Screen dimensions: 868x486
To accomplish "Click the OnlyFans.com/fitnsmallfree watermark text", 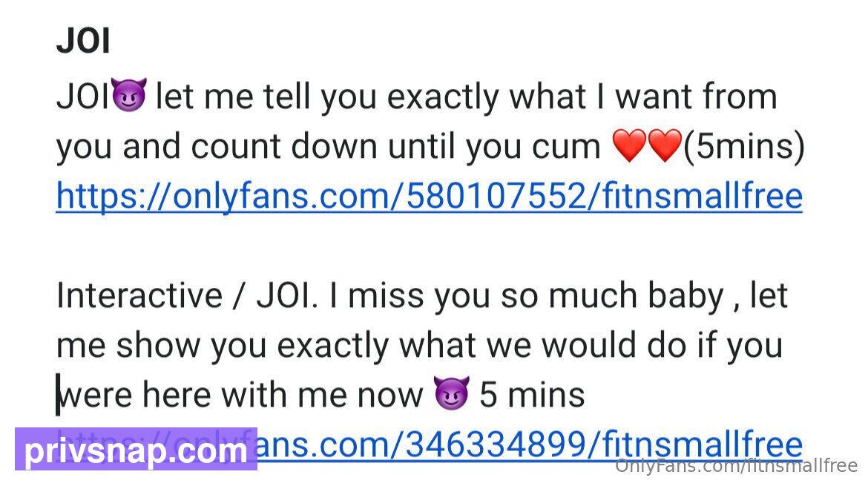I will 736,465.
